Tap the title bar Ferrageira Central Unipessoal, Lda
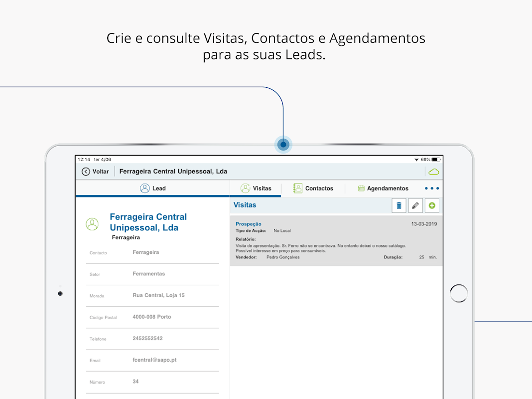Screen dimensions: 532x399 173,172
